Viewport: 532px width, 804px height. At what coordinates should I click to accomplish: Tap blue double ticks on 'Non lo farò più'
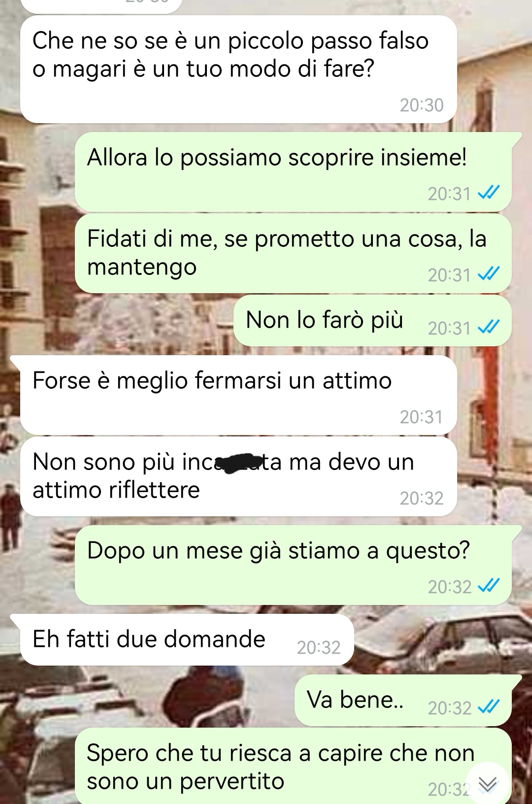point(489,327)
